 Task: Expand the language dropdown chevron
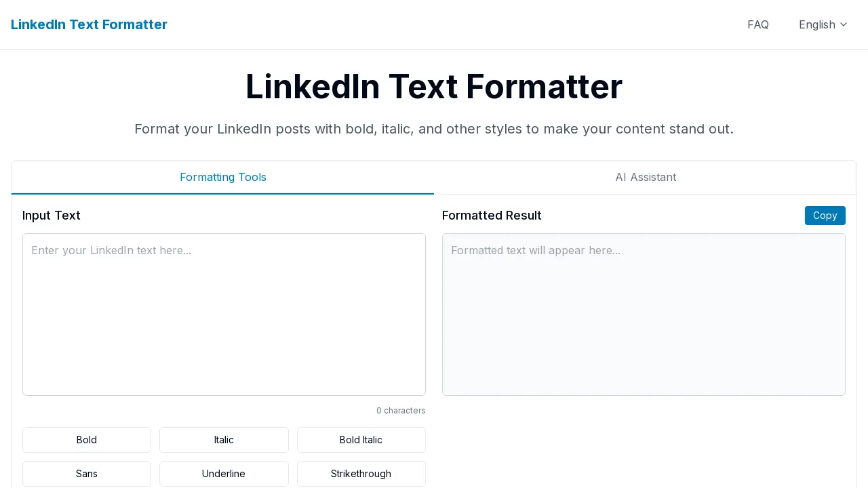point(844,25)
